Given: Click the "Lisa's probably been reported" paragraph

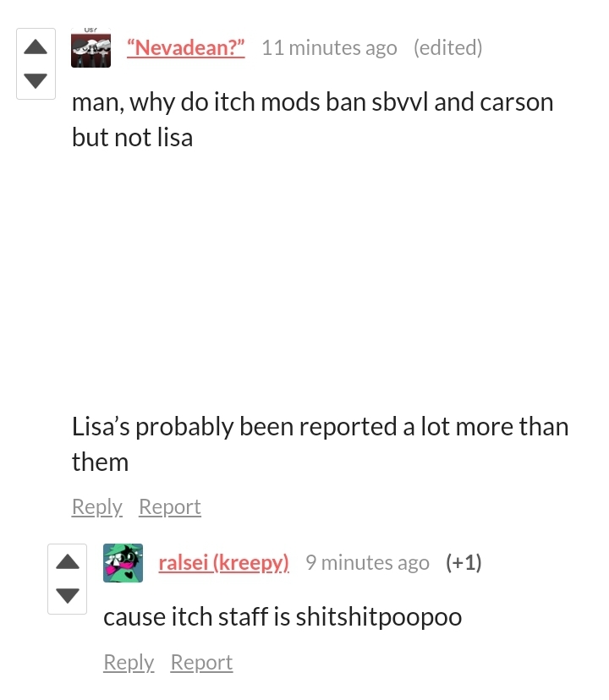Looking at the screenshot, I should [x=320, y=444].
